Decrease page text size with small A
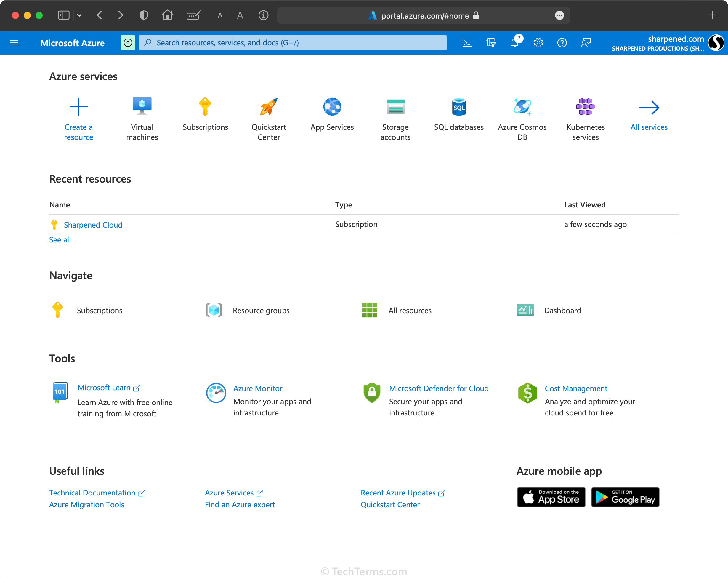Image resolution: width=728 pixels, height=582 pixels. (x=220, y=15)
